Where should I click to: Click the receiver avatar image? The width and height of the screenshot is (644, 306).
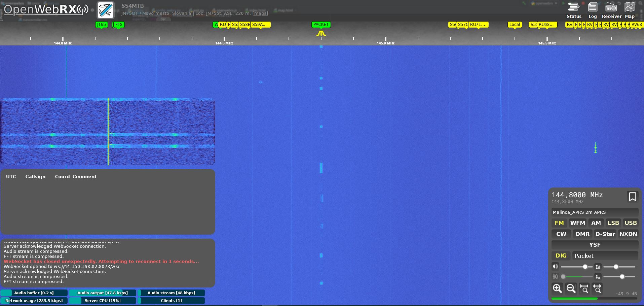(106, 10)
